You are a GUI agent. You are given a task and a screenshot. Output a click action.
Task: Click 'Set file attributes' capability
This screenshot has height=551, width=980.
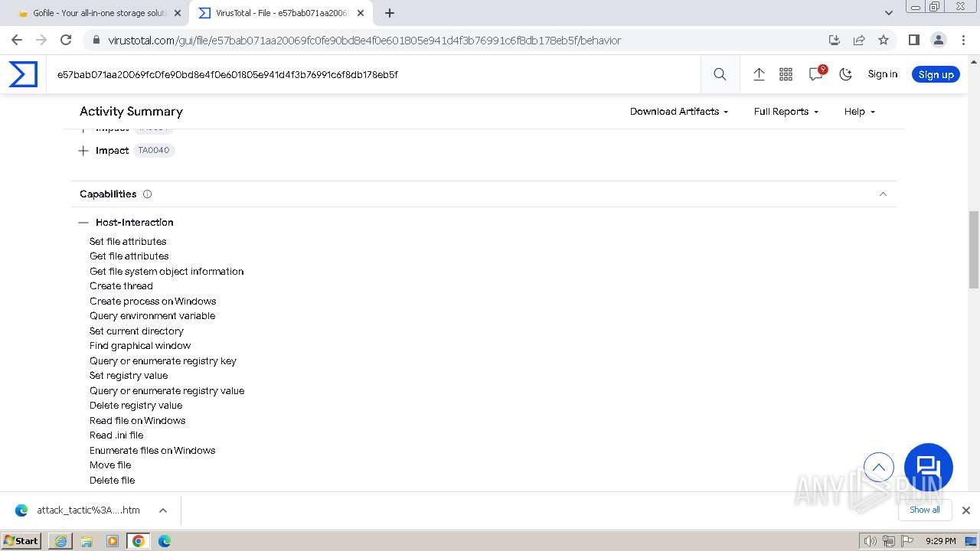pyautogui.click(x=128, y=242)
